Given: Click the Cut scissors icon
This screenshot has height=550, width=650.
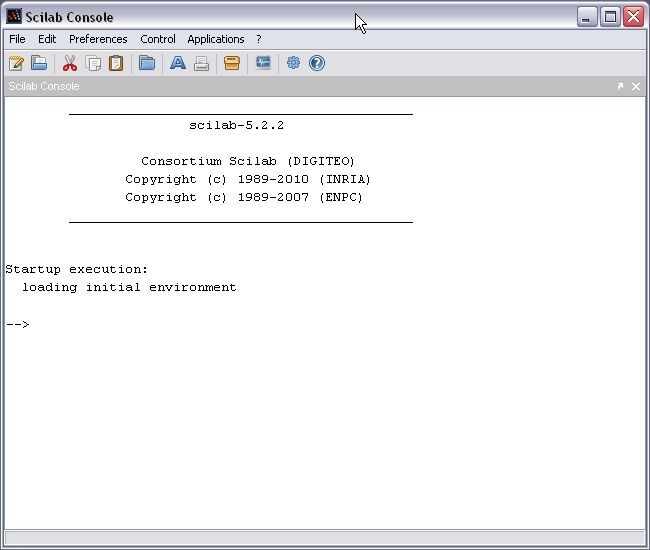Looking at the screenshot, I should (x=70, y=63).
